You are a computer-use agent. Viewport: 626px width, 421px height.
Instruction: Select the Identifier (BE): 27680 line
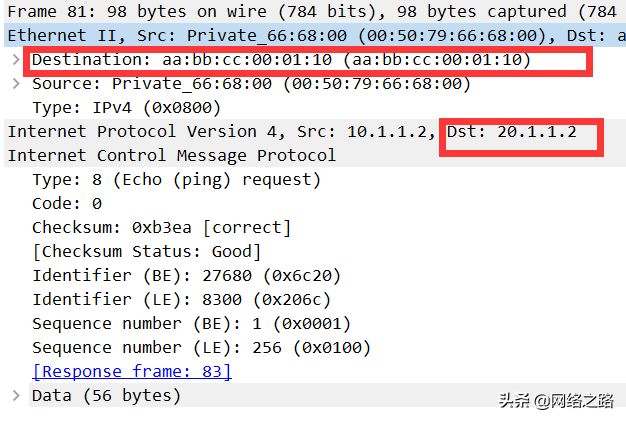click(x=186, y=276)
